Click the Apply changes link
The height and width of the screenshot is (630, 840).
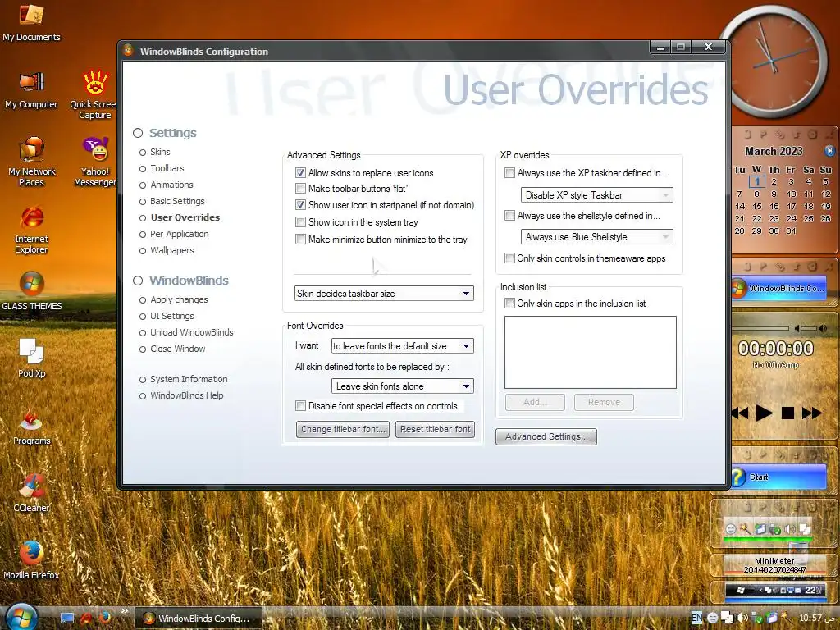[179, 299]
